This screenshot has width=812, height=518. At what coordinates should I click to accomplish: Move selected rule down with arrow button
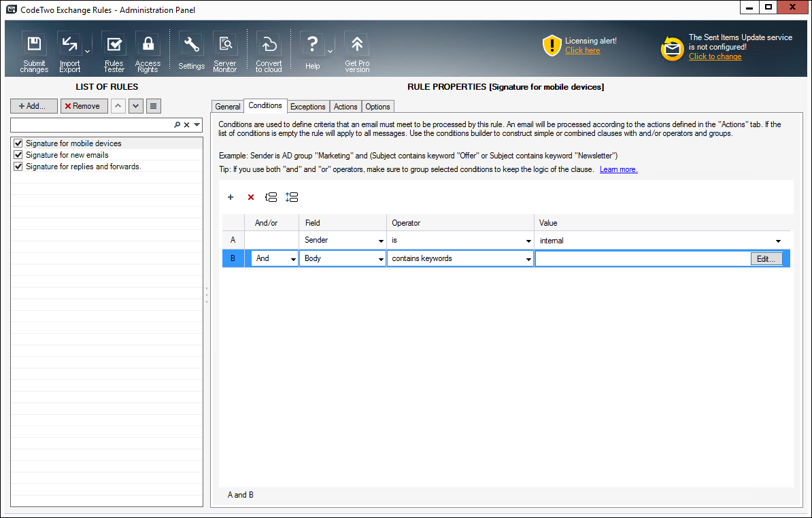pos(136,106)
